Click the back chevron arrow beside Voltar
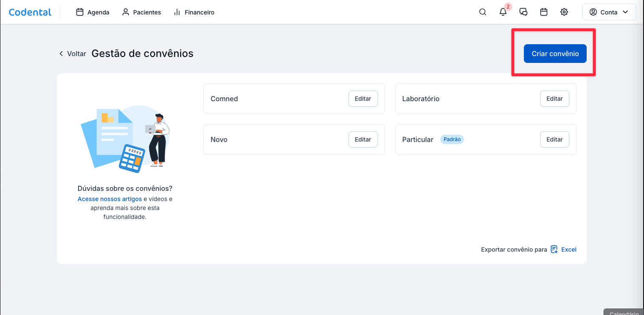644x315 pixels. point(61,54)
